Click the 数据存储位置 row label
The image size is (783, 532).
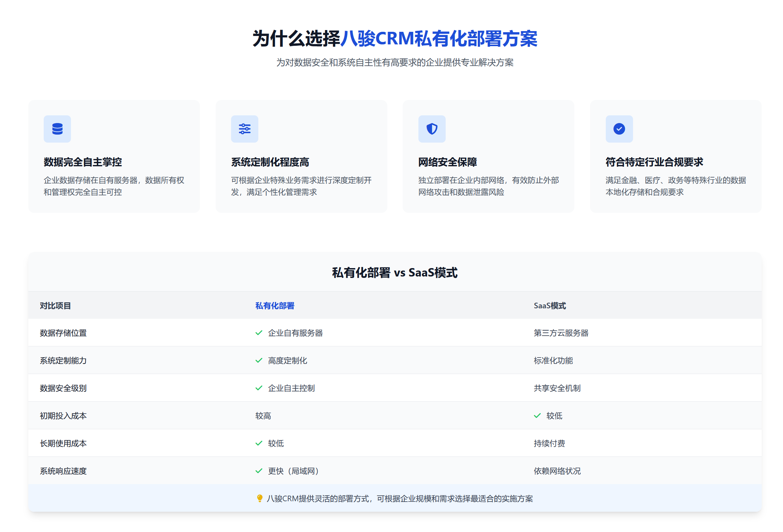point(64,333)
